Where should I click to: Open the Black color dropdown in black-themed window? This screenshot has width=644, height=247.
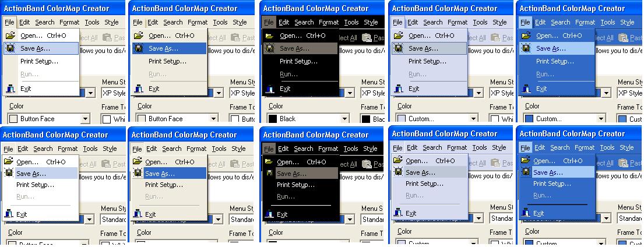point(344,119)
